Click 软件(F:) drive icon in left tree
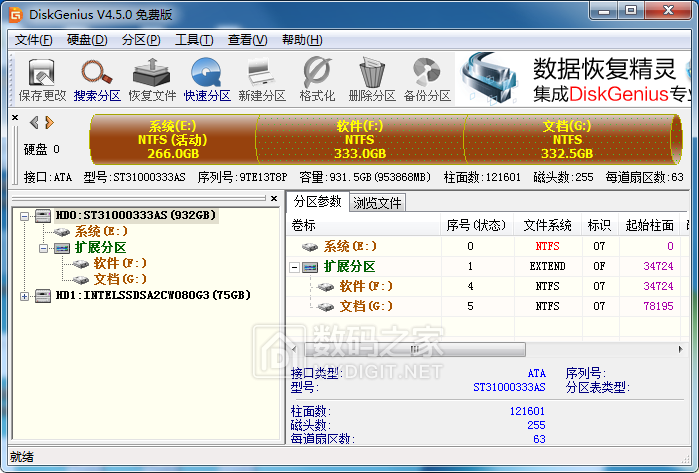699x473 pixels. tap(81, 264)
